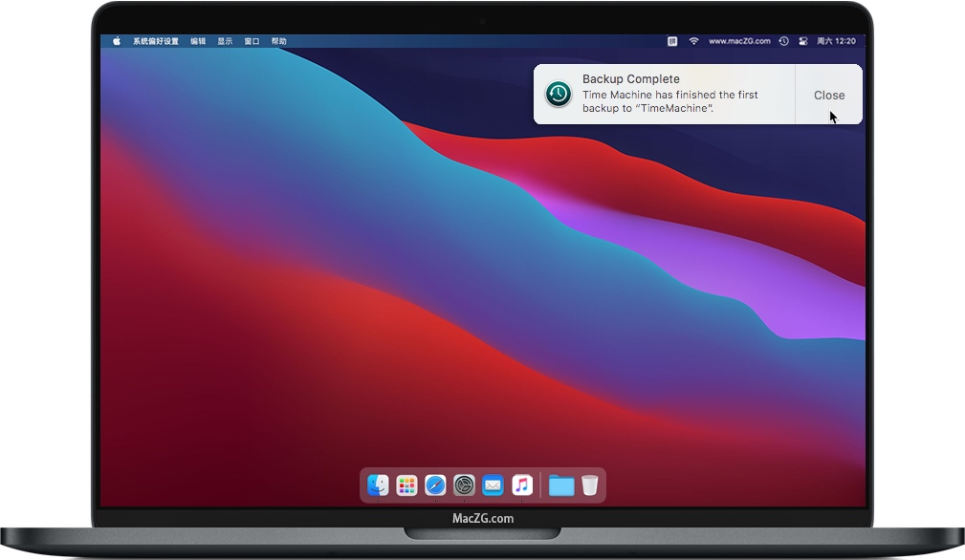
Task: Open the Apple menu
Action: click(x=117, y=41)
